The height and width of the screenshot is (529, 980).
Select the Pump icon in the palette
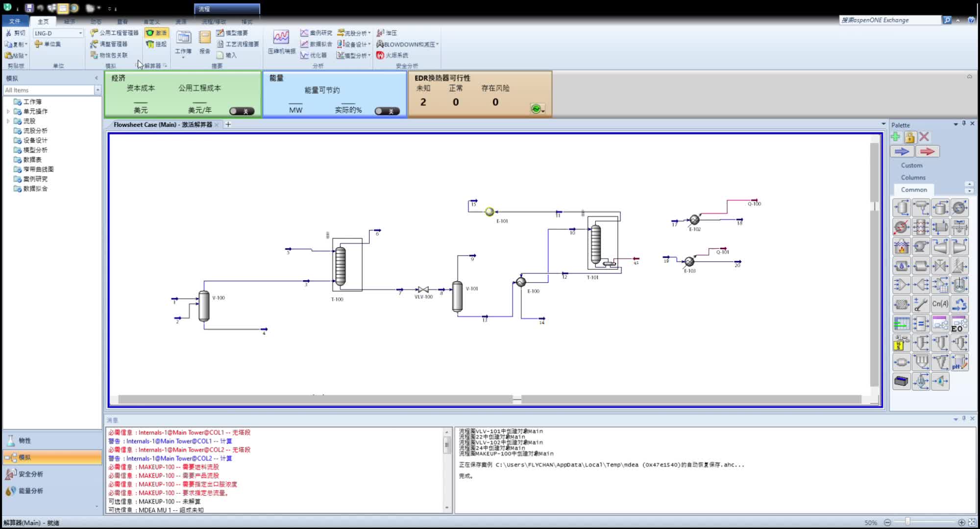[x=921, y=246]
